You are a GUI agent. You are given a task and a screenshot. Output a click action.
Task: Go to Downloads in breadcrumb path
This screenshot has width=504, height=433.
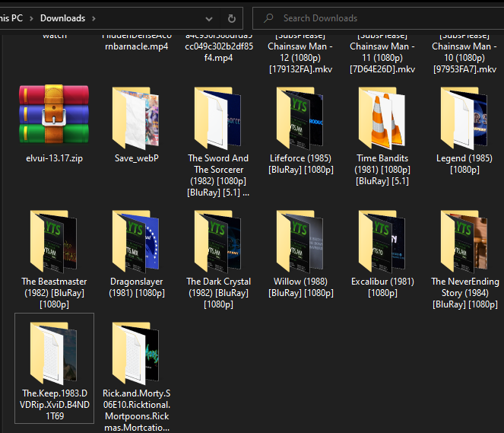pyautogui.click(x=62, y=18)
